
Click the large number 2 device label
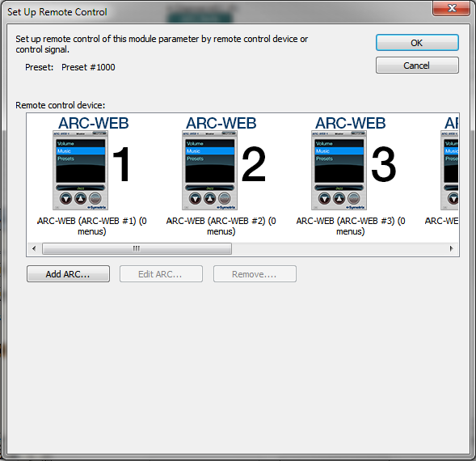[x=254, y=165]
